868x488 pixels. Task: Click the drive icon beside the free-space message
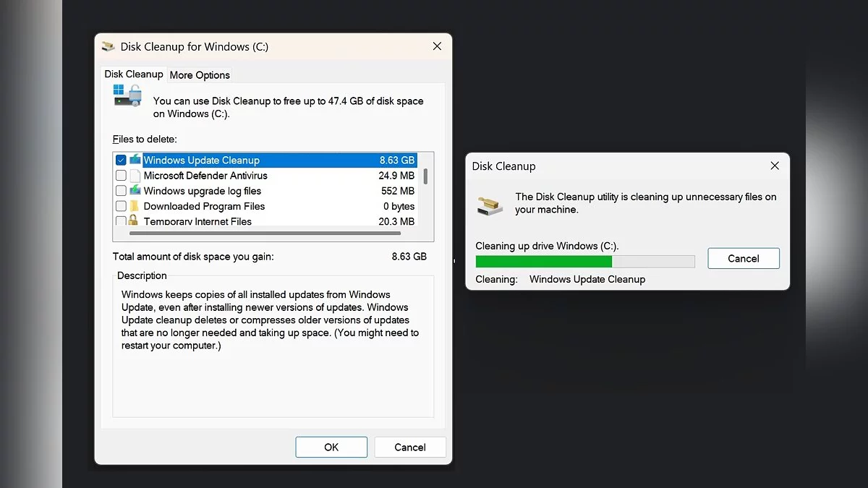[x=127, y=96]
